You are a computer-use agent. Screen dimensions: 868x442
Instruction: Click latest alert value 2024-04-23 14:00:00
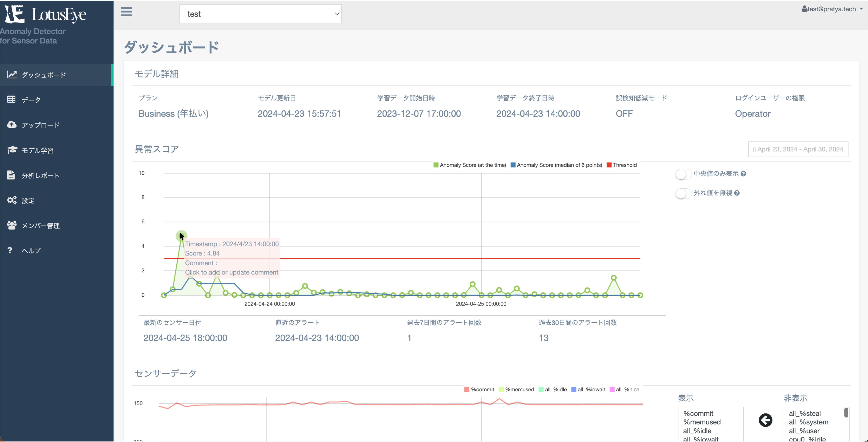pyautogui.click(x=317, y=338)
